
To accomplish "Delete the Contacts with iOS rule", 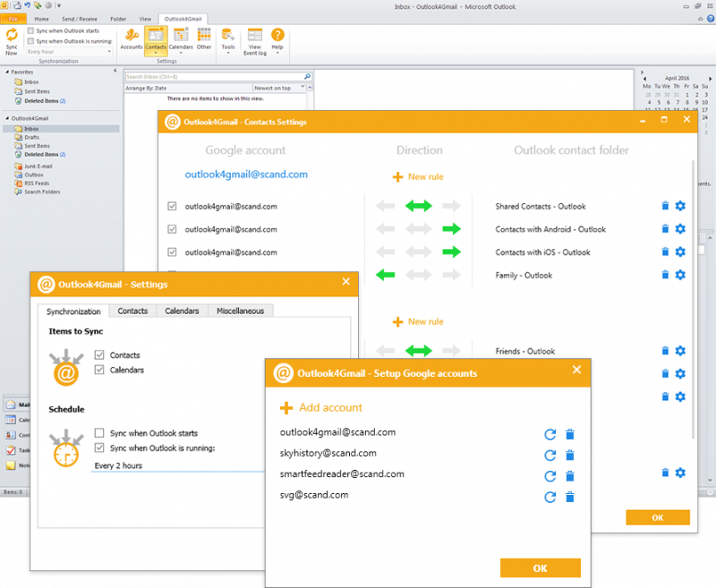I will [x=665, y=251].
